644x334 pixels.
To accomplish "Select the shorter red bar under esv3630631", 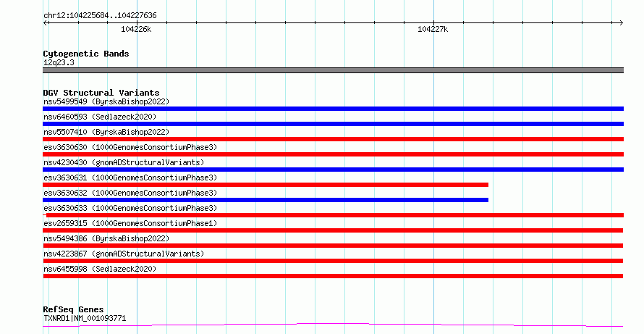I will click(266, 185).
